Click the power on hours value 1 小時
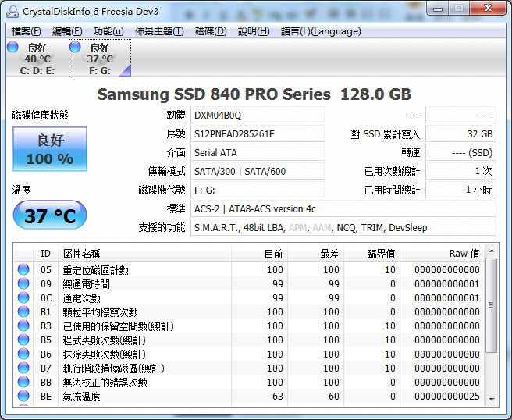Screen dimensions: 512x420 coord(460,190)
